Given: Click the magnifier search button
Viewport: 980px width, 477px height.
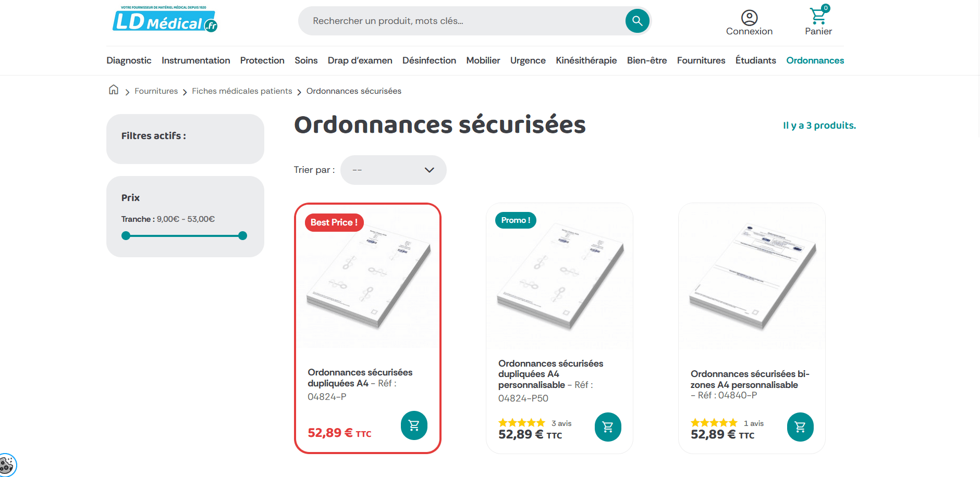Looking at the screenshot, I should (637, 21).
